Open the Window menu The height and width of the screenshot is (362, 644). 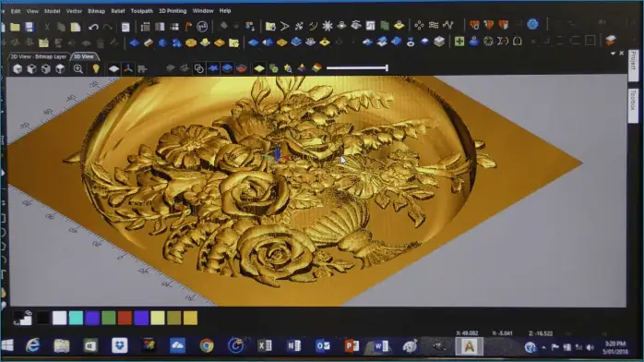(203, 11)
